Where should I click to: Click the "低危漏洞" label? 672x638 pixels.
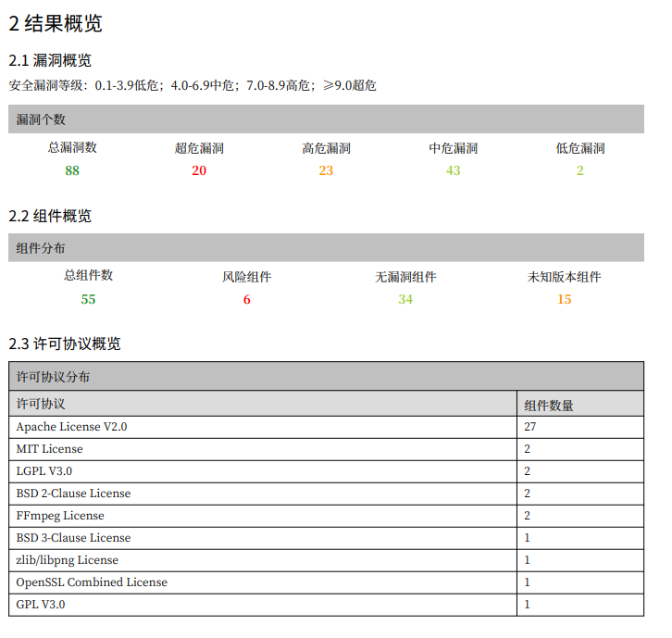pyautogui.click(x=580, y=148)
